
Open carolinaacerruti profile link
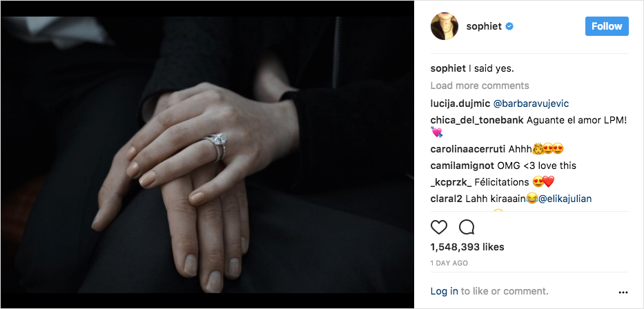tap(468, 148)
